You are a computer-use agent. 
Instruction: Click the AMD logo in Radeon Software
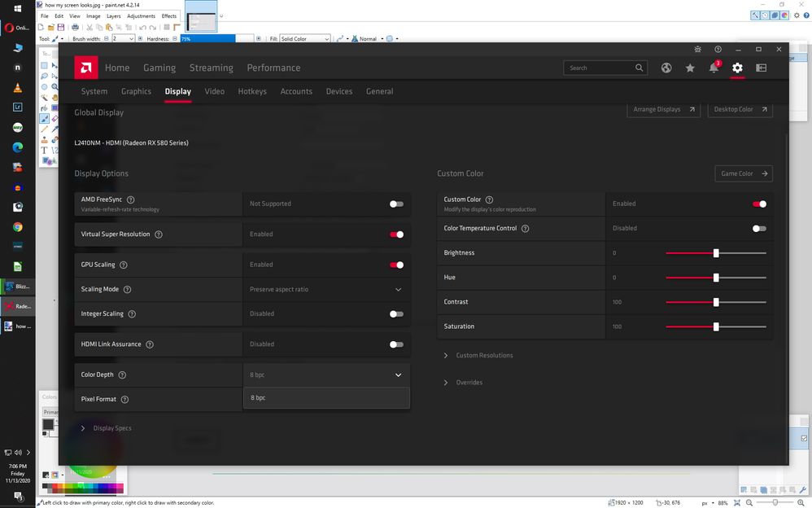[86, 68]
